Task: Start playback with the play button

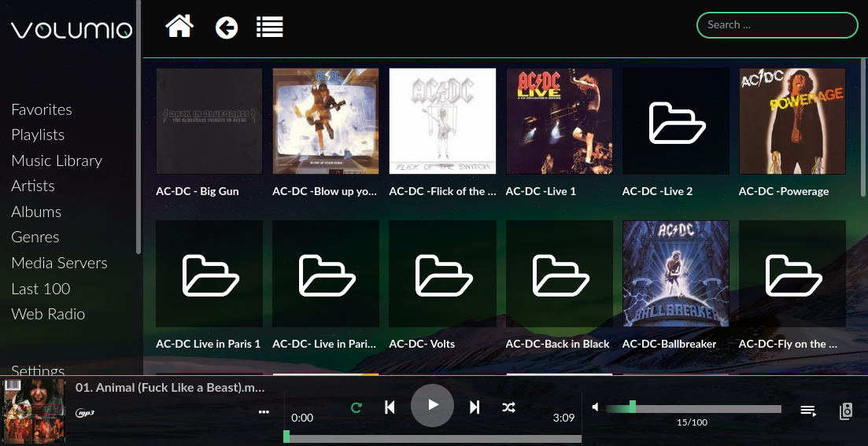Action: tap(432, 405)
